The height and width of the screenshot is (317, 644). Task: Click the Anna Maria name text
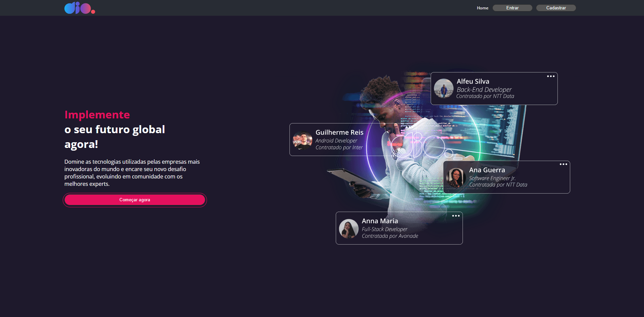coord(380,221)
